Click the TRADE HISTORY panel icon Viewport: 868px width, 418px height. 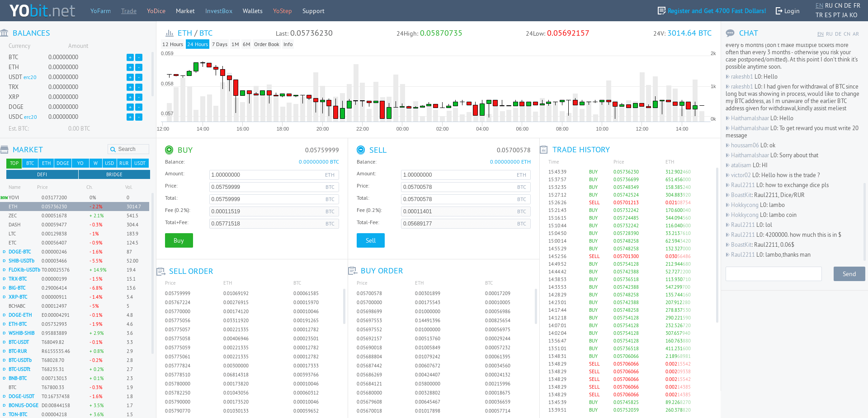tap(545, 149)
